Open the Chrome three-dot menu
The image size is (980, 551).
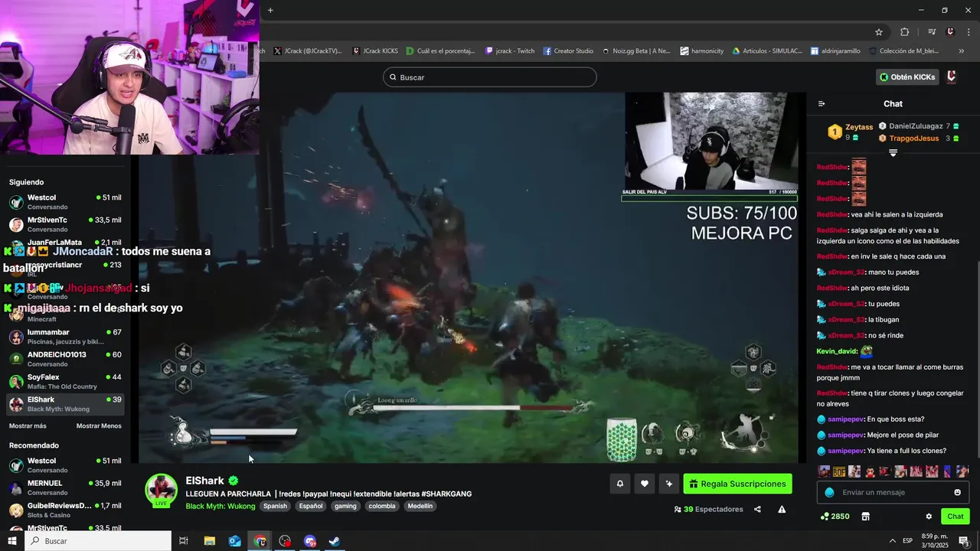click(969, 32)
